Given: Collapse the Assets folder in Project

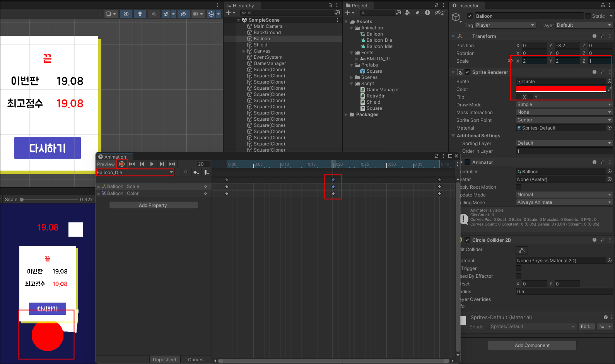Looking at the screenshot, I should click(346, 22).
